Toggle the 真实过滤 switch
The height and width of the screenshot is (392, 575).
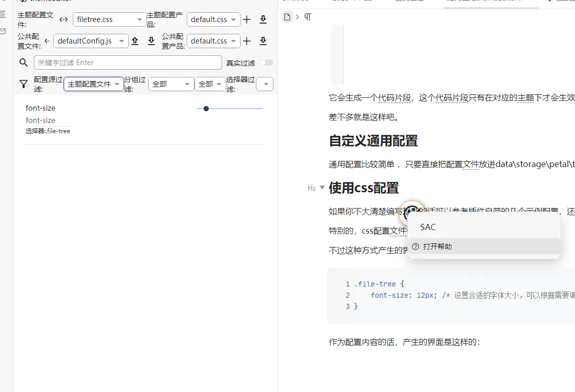pyautogui.click(x=266, y=63)
